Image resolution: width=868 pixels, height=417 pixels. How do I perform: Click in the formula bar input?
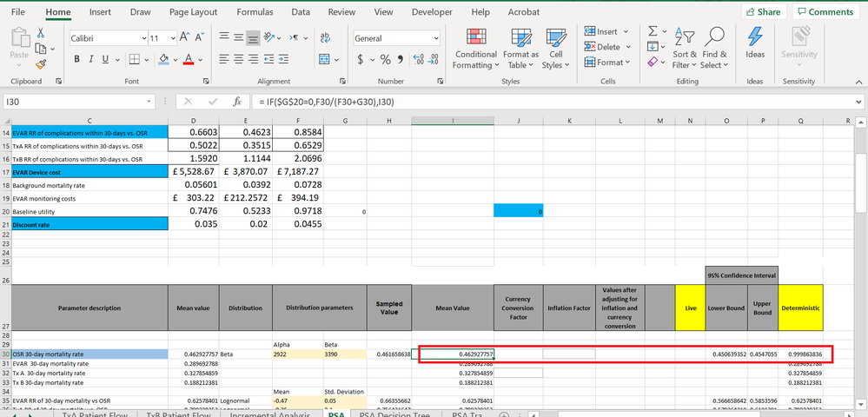coord(551,102)
